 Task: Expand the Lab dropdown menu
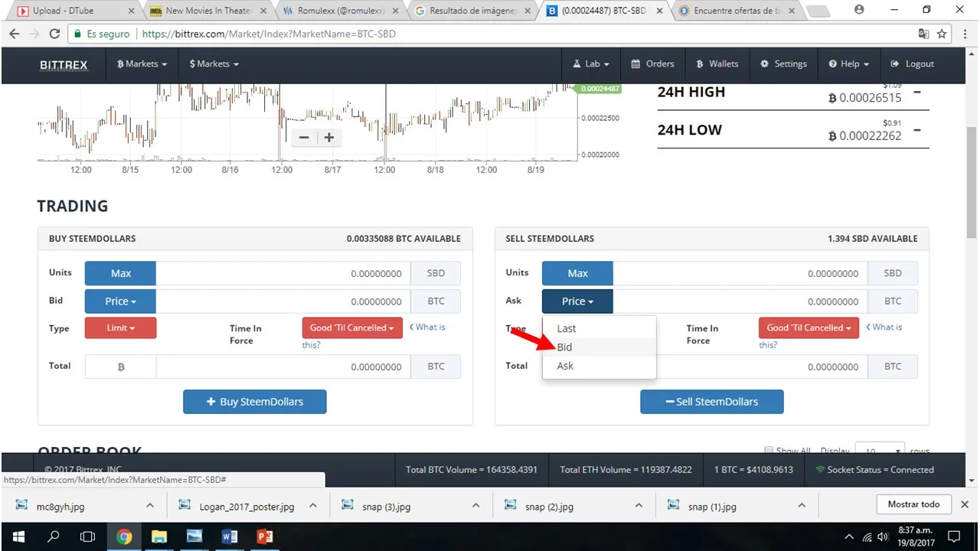tap(591, 64)
